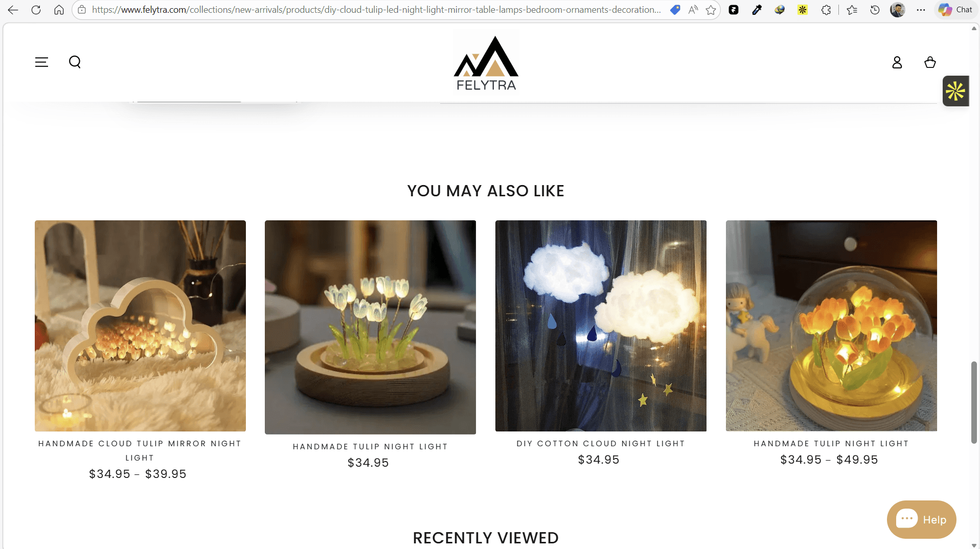Open browser settings and more menu

[x=921, y=10]
